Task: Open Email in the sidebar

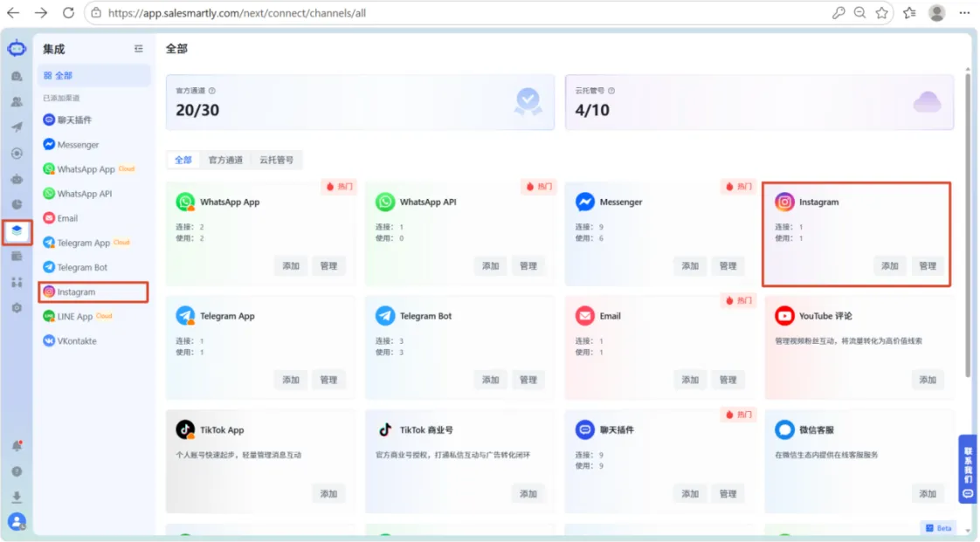Action: [x=93, y=218]
